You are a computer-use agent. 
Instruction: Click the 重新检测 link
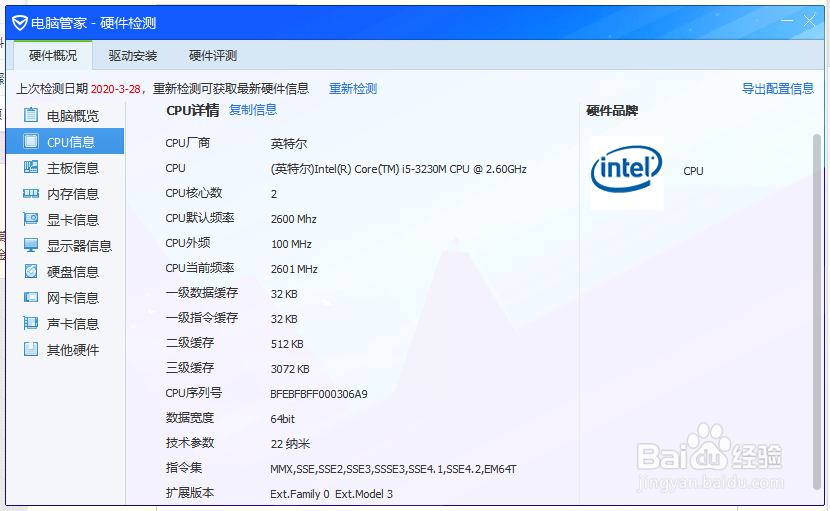pyautogui.click(x=353, y=88)
